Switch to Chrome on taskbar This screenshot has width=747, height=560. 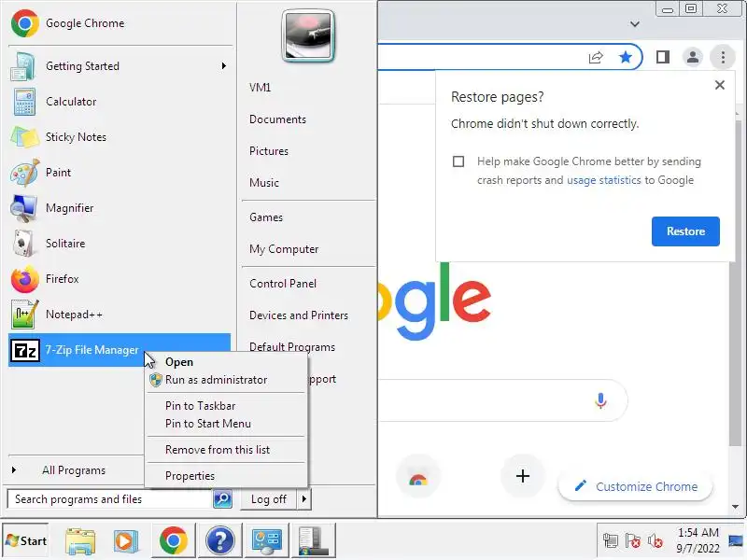[174, 540]
